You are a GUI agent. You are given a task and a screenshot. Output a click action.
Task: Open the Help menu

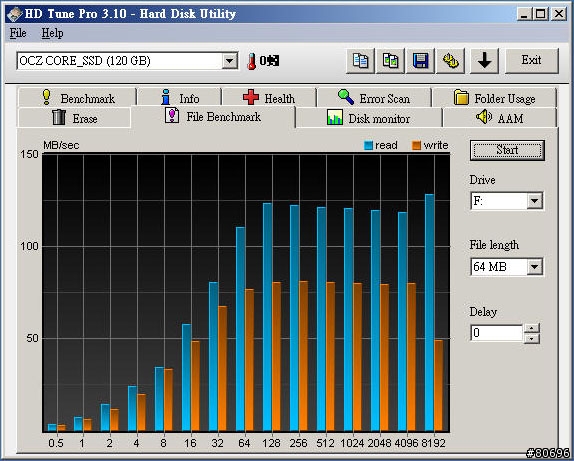tap(52, 33)
